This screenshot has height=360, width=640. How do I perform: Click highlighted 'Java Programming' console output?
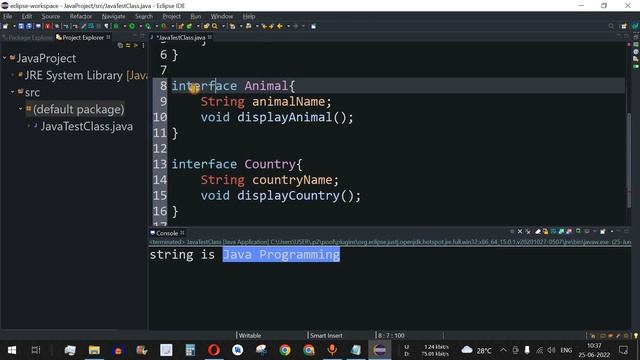281,255
